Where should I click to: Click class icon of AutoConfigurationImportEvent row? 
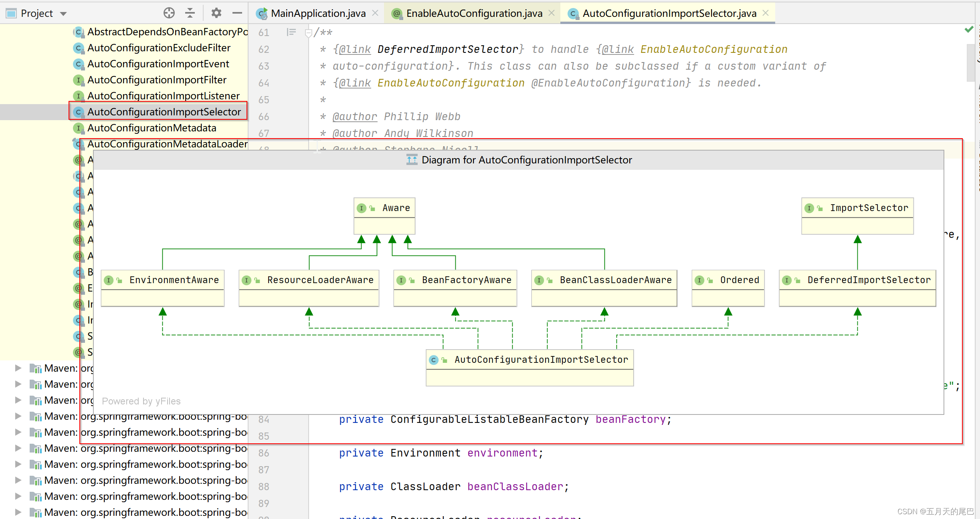tap(79, 64)
